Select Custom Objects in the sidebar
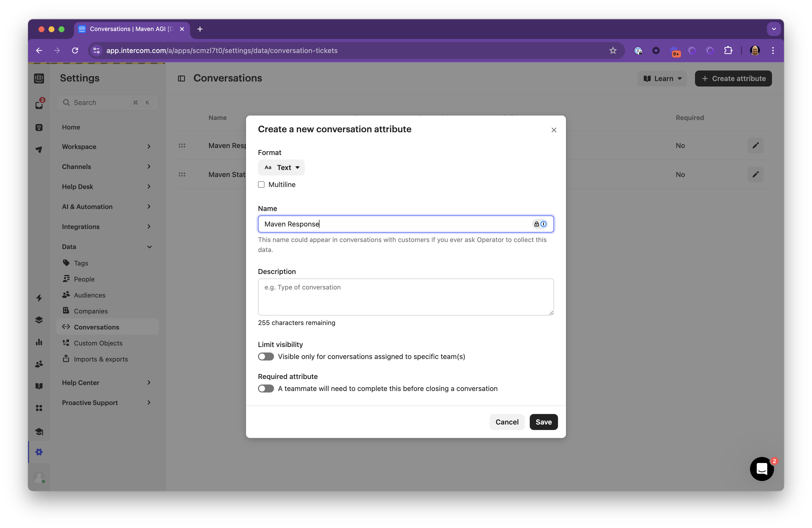Screen dimensions: 812x528 pyautogui.click(x=98, y=343)
